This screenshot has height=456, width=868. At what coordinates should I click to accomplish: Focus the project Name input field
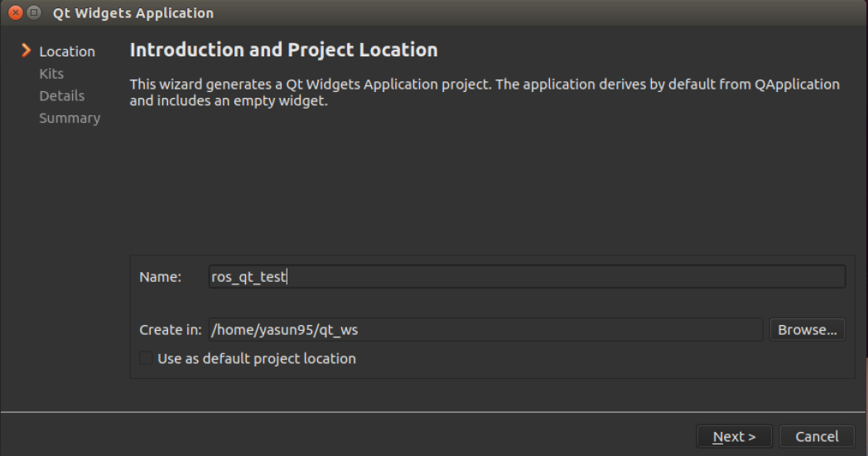tap(527, 276)
